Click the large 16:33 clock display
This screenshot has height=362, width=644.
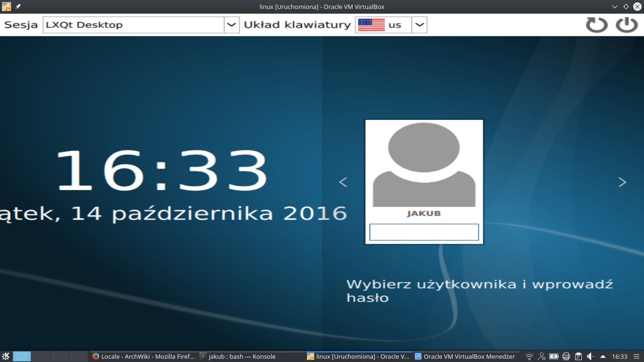click(162, 171)
